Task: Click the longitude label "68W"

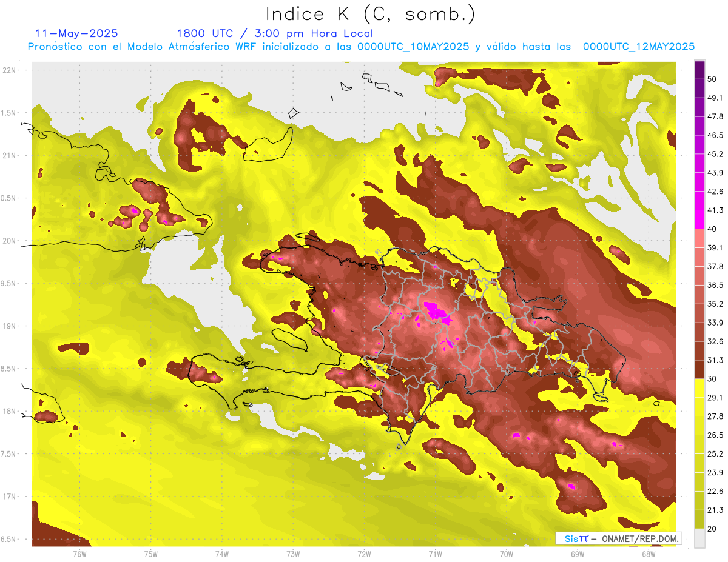Action: (x=649, y=554)
